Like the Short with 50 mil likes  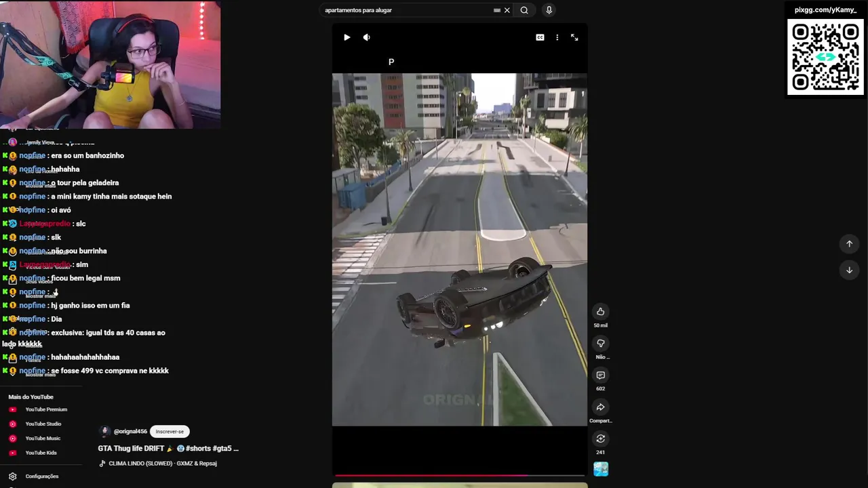tap(600, 312)
